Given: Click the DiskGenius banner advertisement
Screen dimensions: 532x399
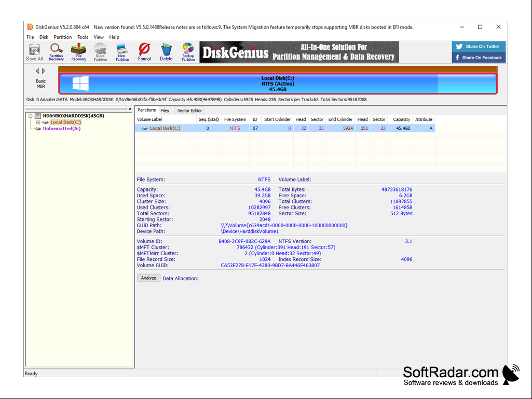Looking at the screenshot, I should tap(299, 52).
